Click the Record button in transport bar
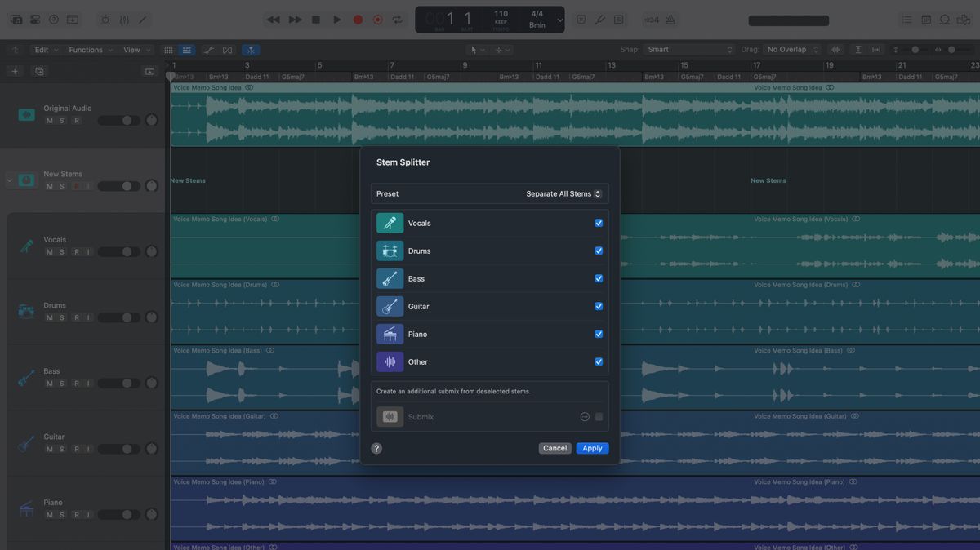Viewport: 980px width, 550px height. click(358, 20)
